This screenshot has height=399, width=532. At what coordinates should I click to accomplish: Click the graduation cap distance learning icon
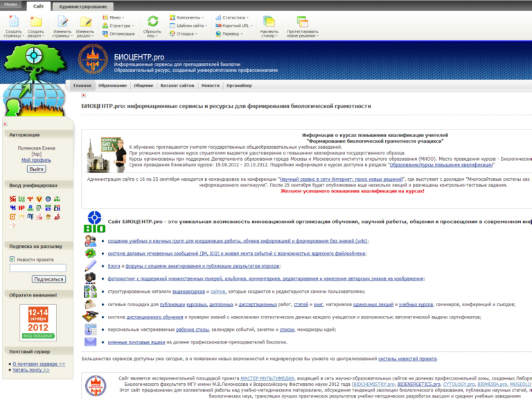click(x=90, y=317)
